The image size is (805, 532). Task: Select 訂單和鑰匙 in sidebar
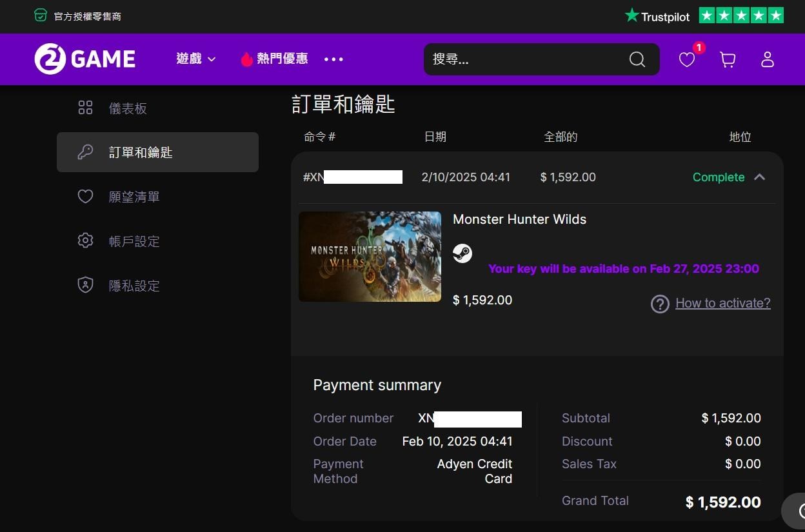tap(157, 152)
